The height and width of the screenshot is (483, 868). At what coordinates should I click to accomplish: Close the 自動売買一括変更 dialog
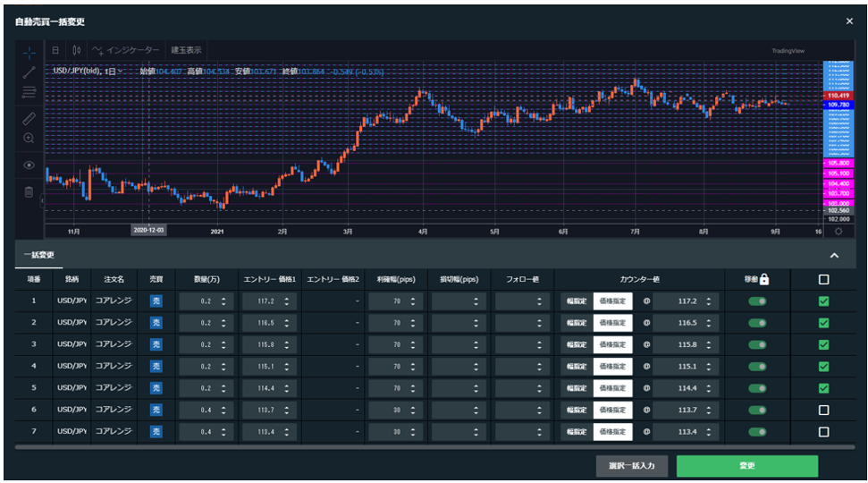[x=849, y=21]
